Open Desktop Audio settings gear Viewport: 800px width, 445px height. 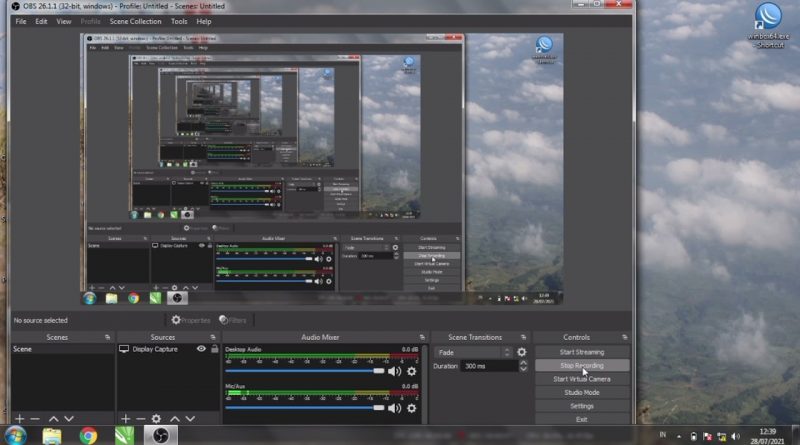411,371
